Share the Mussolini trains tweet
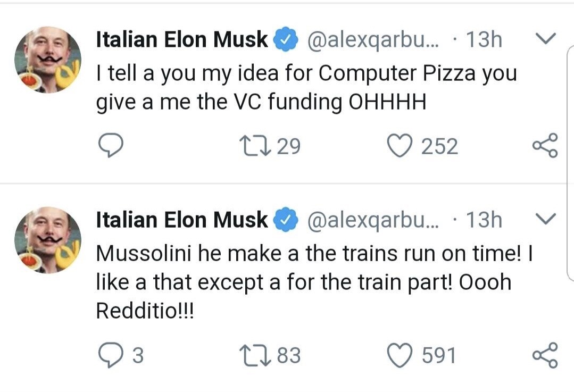Image resolution: width=574 pixels, height=392 pixels. 545,355
